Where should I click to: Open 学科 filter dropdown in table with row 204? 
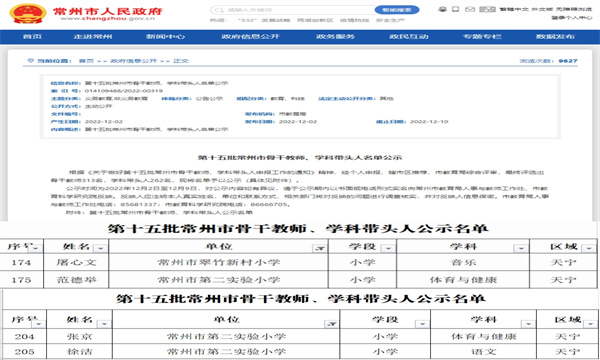tap(528, 324)
